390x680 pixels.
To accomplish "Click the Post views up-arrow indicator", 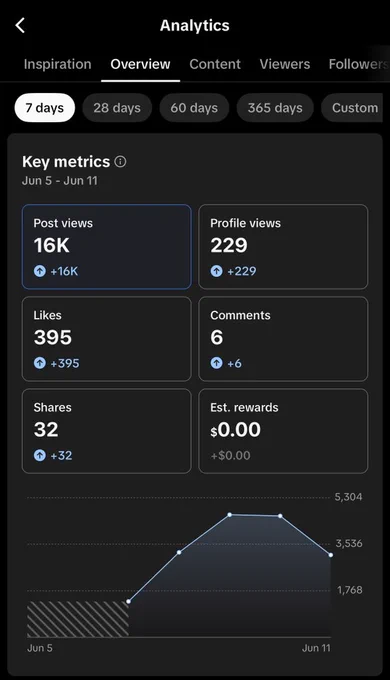I will click(x=40, y=271).
